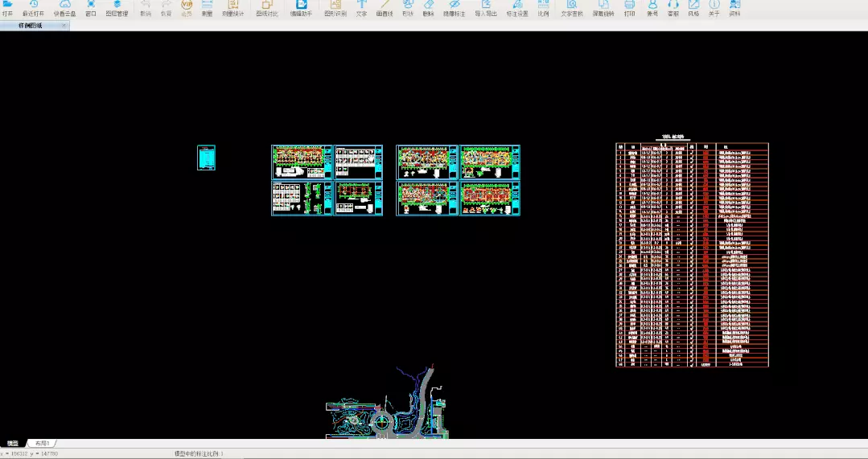This screenshot has width=868, height=459.
Task: Contact customer service (客服)
Action: tap(673, 8)
